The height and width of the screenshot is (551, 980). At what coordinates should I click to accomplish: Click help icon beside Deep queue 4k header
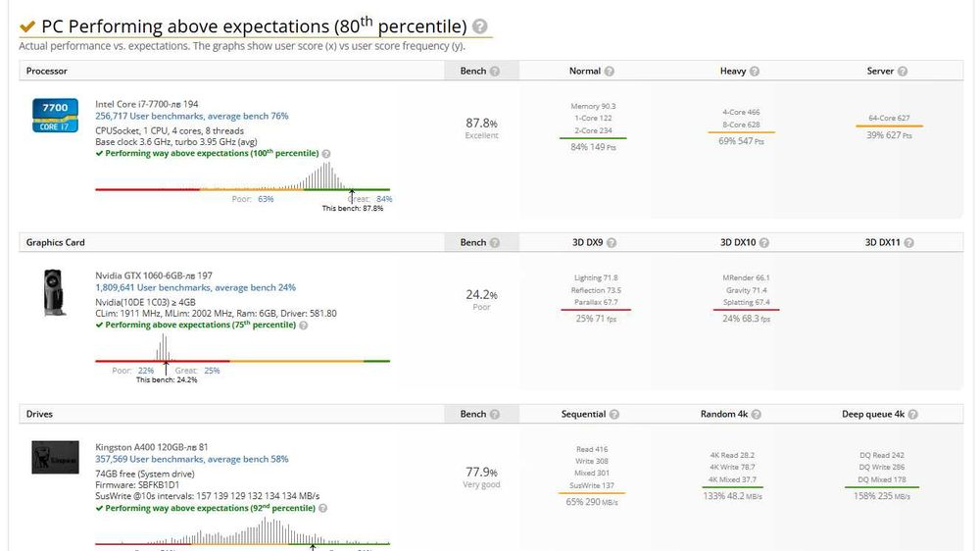point(913,415)
